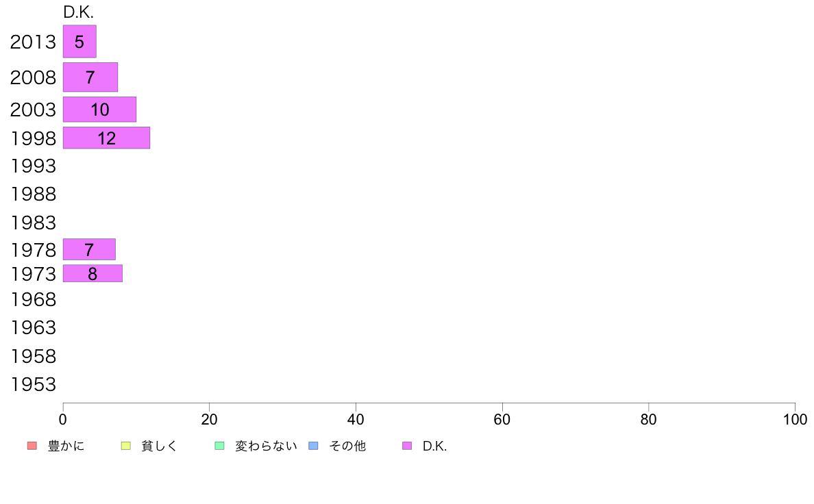Click the blue その他 legend swatch
Viewport: 814px width, 504px height.
click(314, 446)
